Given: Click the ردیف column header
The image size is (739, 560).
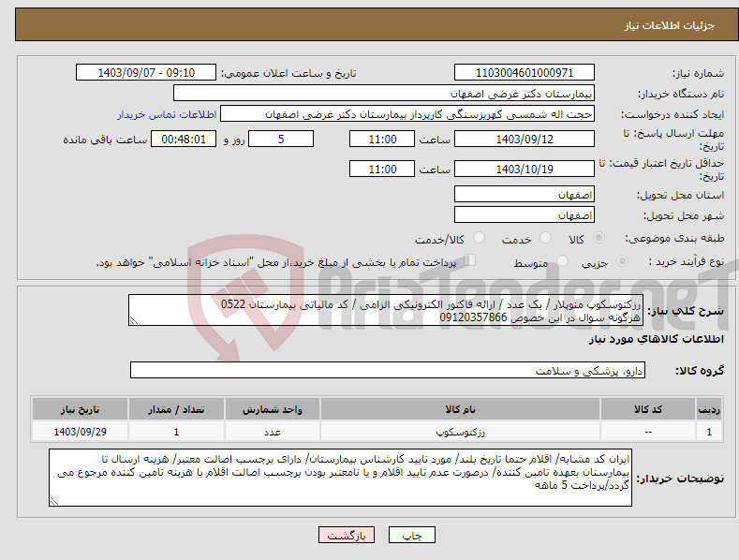Looking at the screenshot, I should click(x=709, y=409).
